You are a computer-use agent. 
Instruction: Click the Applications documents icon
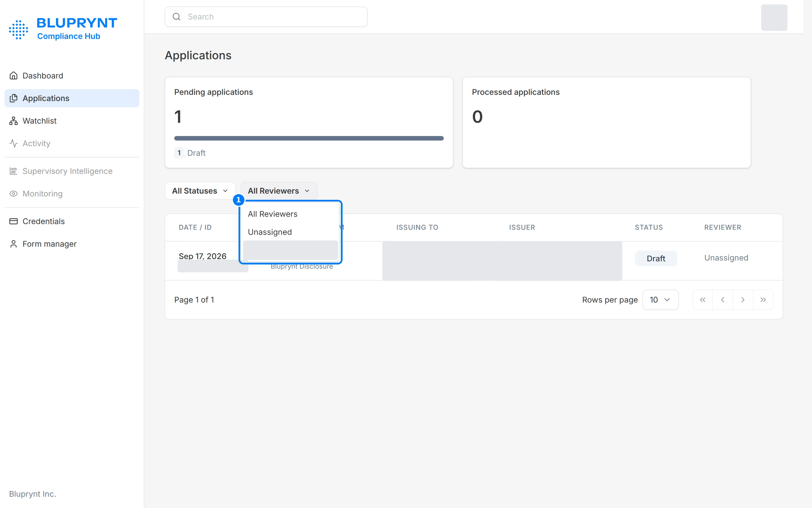click(14, 98)
